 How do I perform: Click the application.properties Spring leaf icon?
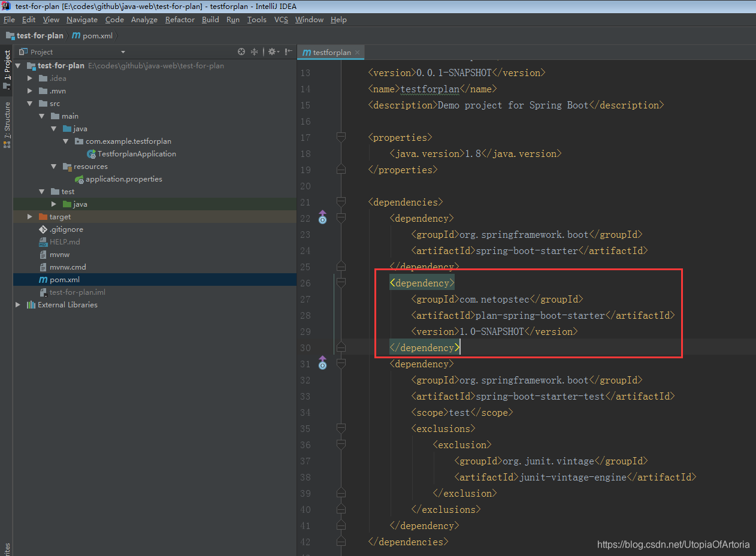tap(79, 179)
